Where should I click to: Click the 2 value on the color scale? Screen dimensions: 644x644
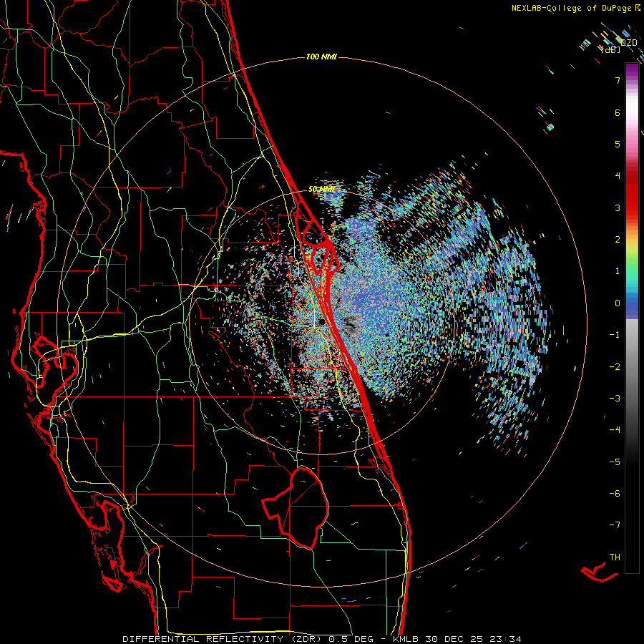pos(618,240)
